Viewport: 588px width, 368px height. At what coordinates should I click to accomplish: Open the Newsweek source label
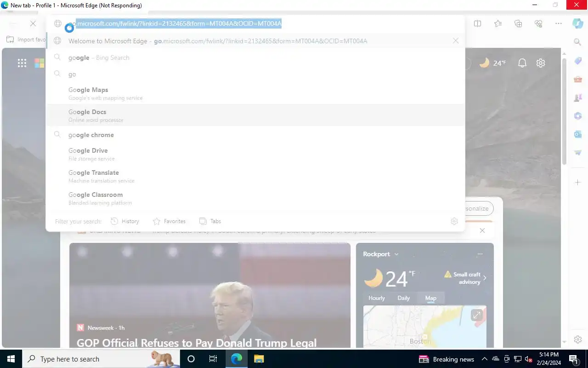tap(100, 328)
